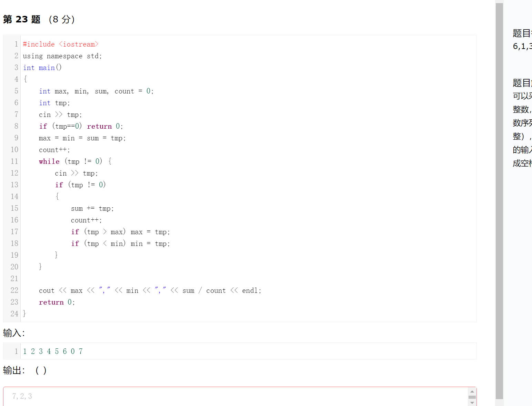532x406 pixels.
Task: Click the "int main()" code line
Action: click(x=42, y=68)
